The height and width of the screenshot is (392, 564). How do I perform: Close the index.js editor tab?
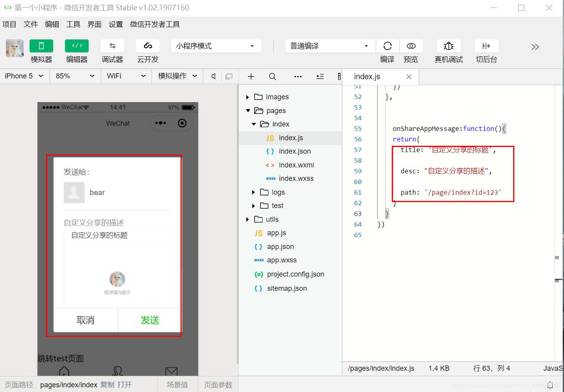tap(409, 77)
